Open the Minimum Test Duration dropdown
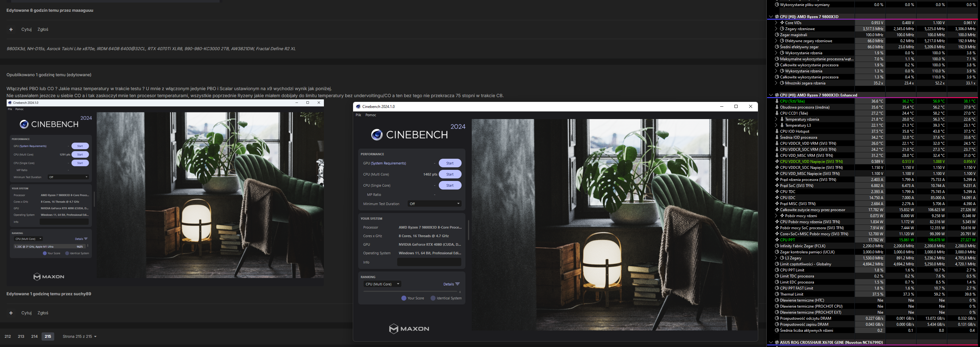The image size is (980, 347). pos(434,204)
